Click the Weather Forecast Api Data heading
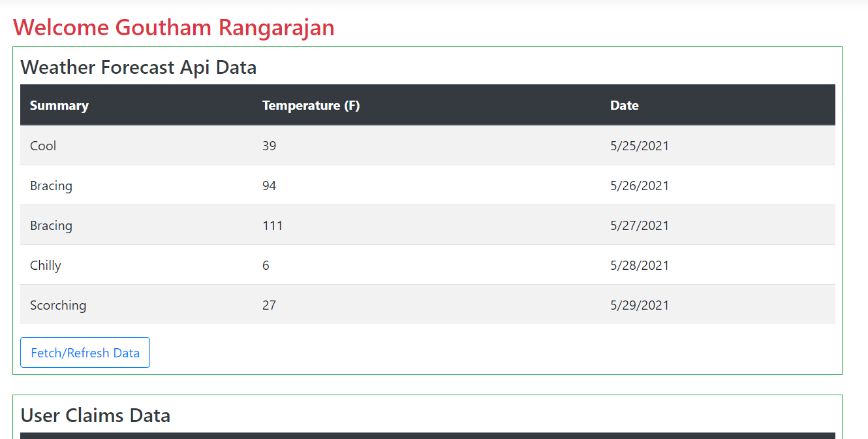The image size is (868, 439). coord(138,67)
